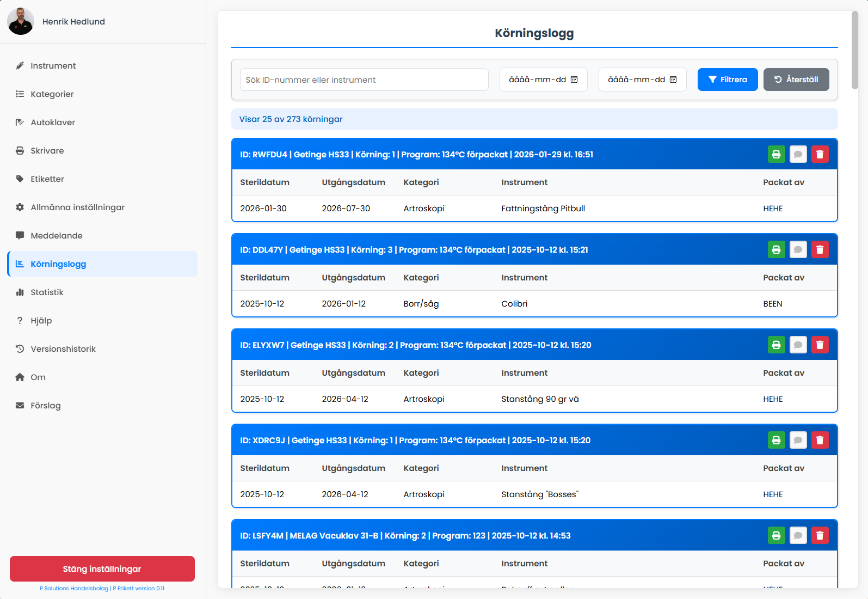868x599 pixels.
Task: Click the page vertical scrollbar
Action: point(854,50)
